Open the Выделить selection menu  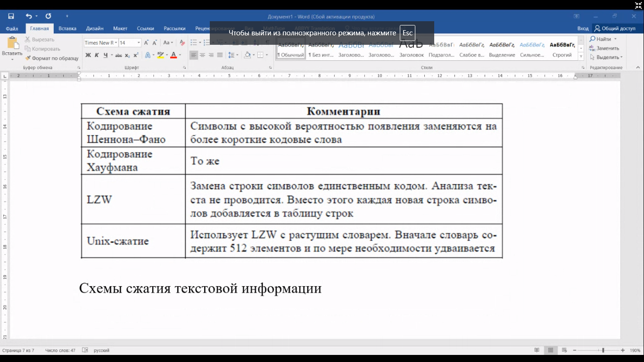click(x=606, y=57)
